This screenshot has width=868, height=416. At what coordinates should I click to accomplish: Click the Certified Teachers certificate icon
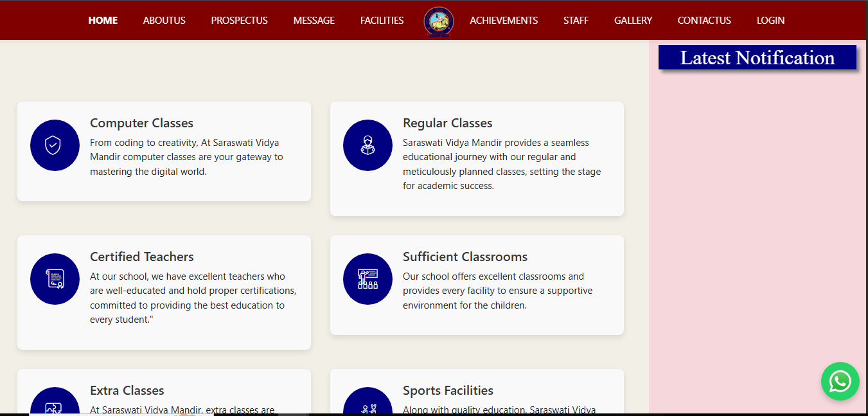(x=55, y=279)
